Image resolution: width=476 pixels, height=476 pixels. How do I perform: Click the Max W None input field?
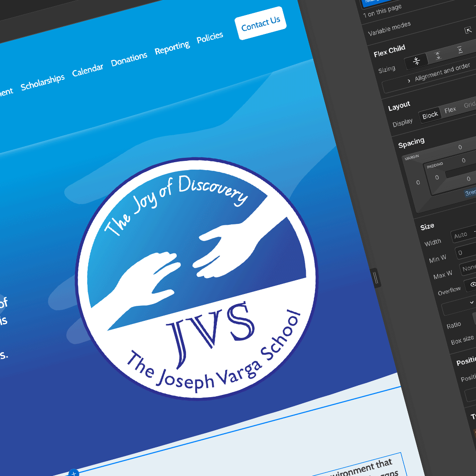click(468, 268)
